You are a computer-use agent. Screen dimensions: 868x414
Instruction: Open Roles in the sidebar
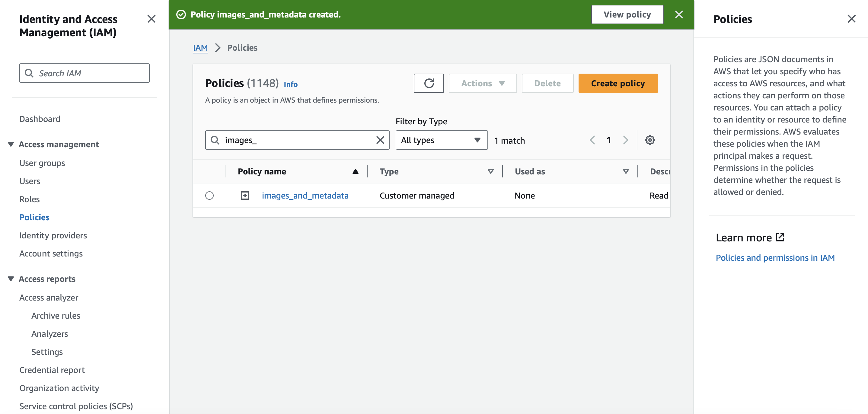(29, 199)
